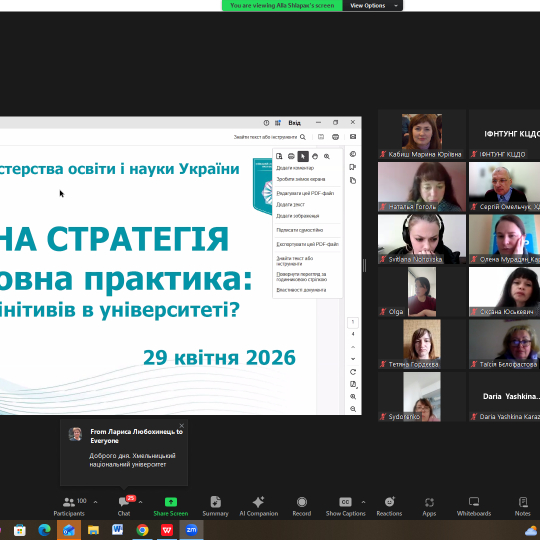Zoom in with the magnifier plus icon
The height and width of the screenshot is (540, 540).
tap(353, 397)
